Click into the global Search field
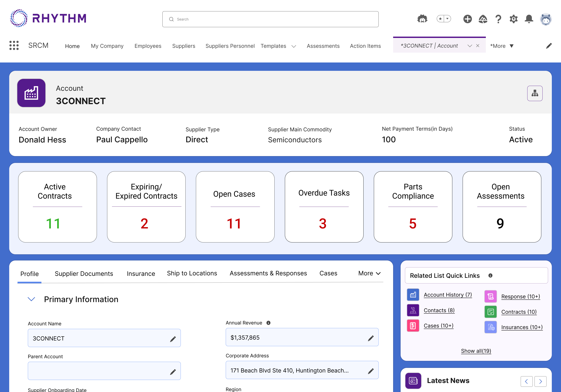 tap(270, 19)
